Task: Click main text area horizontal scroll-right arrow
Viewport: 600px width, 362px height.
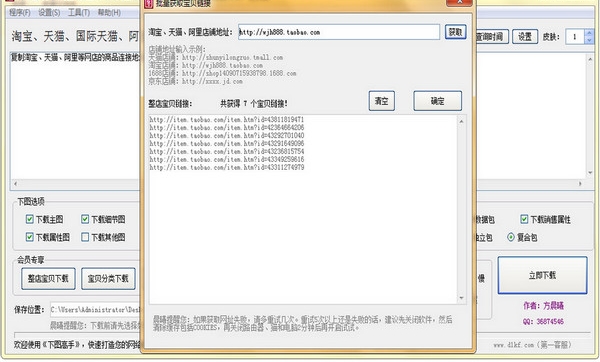Action: (580, 184)
